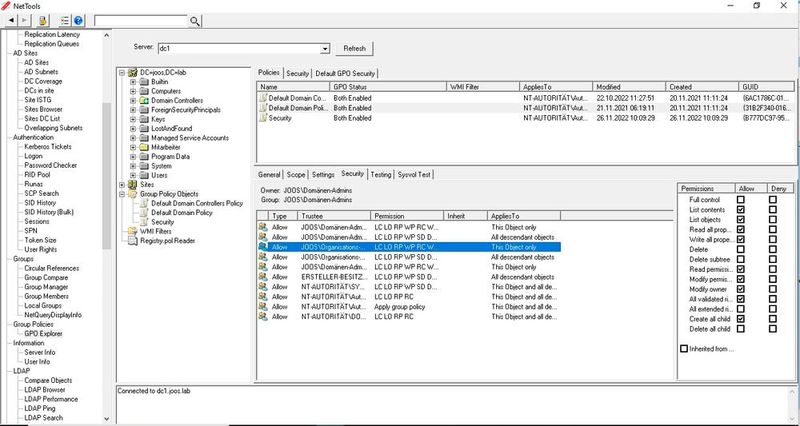Open the Sysvol Test tab
The height and width of the screenshot is (426, 800).
pos(414,174)
